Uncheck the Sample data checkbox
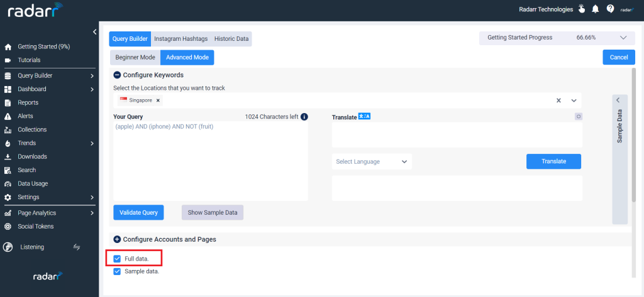This screenshot has width=644, height=297. point(117,271)
